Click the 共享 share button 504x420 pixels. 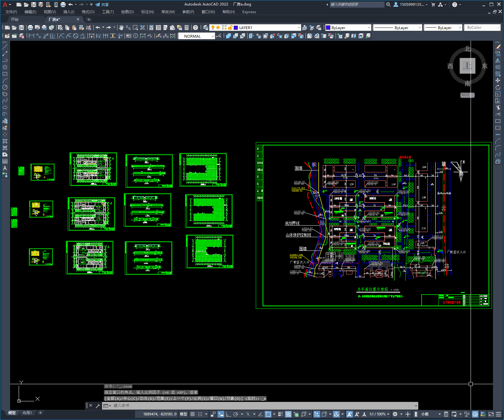point(102,5)
